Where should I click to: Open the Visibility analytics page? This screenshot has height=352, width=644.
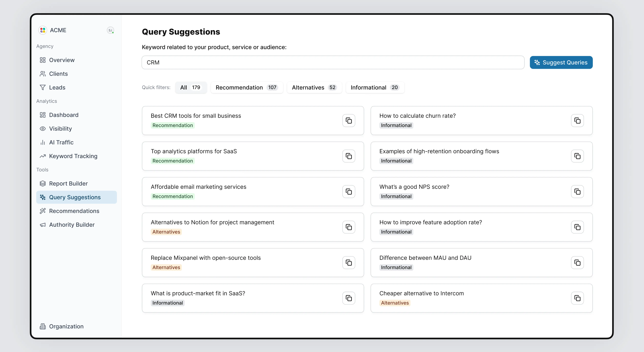tap(60, 129)
